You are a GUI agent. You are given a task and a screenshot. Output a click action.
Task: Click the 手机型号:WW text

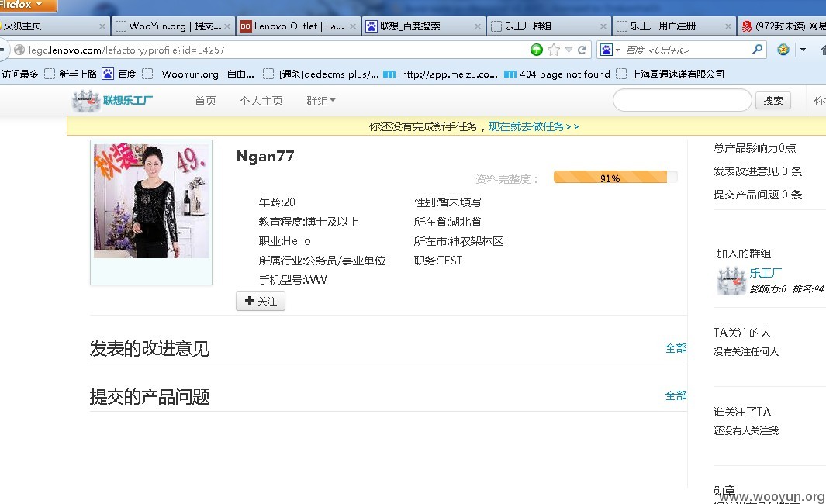(292, 280)
